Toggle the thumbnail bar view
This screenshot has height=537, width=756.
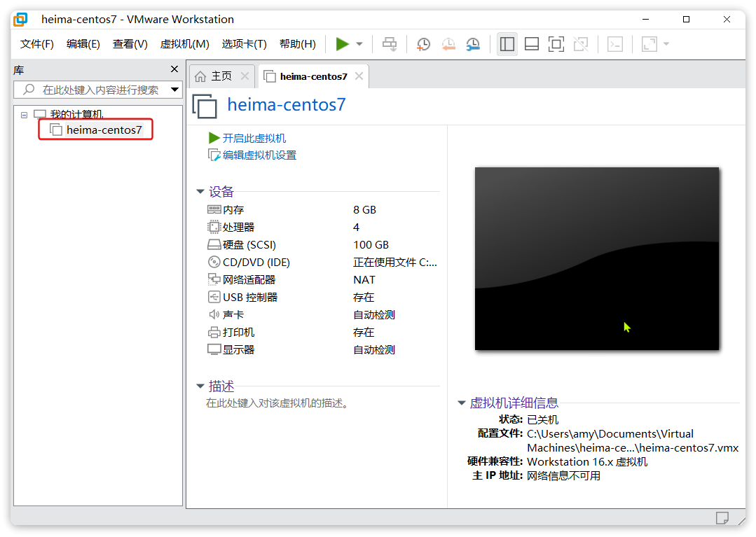pyautogui.click(x=531, y=44)
